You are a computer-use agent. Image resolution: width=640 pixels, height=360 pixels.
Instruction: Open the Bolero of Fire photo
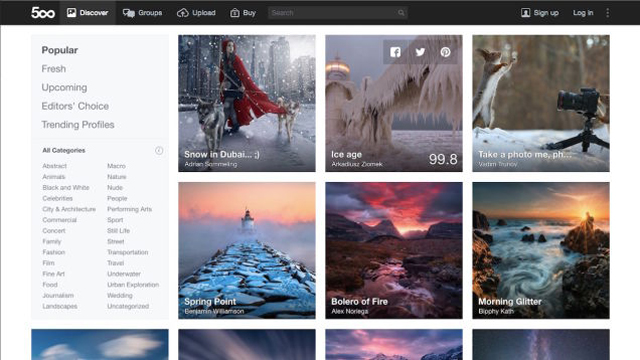(394, 250)
